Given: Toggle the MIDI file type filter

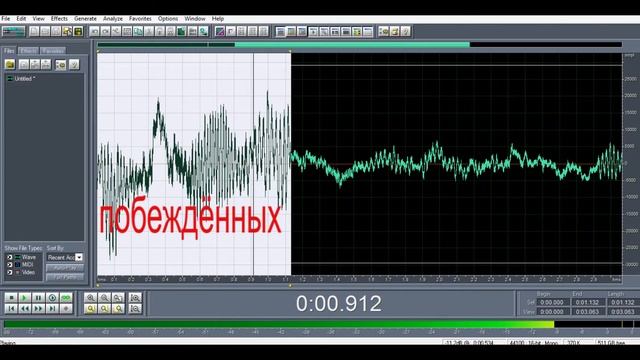Looking at the screenshot, I should pyautogui.click(x=9, y=264).
